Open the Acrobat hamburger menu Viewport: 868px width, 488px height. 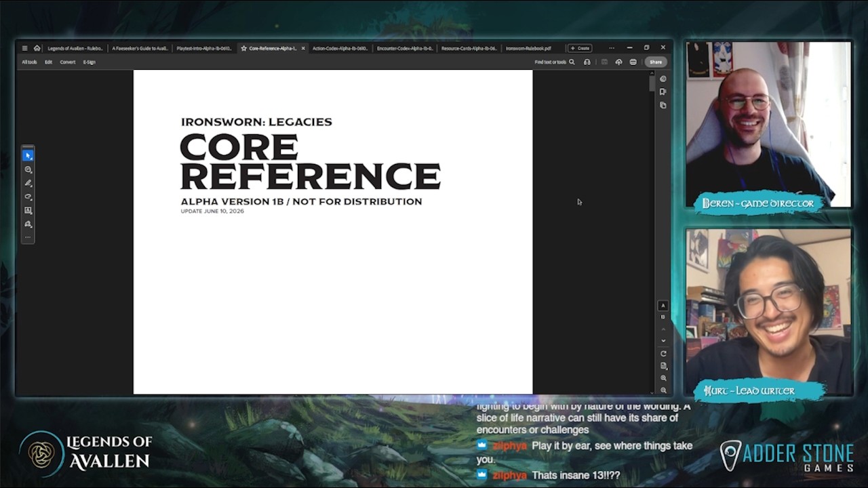coord(24,48)
